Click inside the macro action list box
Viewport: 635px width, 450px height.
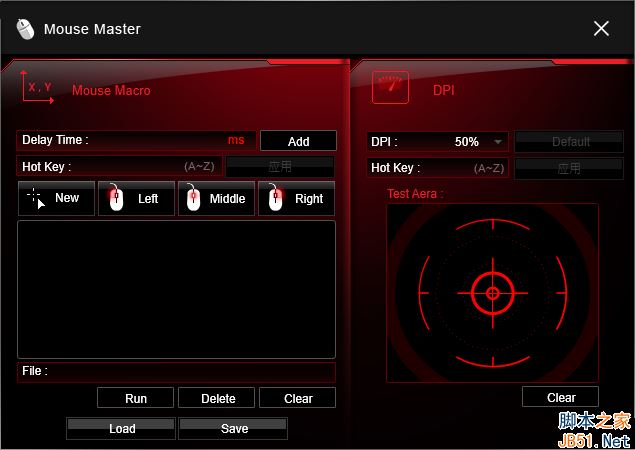(176, 289)
